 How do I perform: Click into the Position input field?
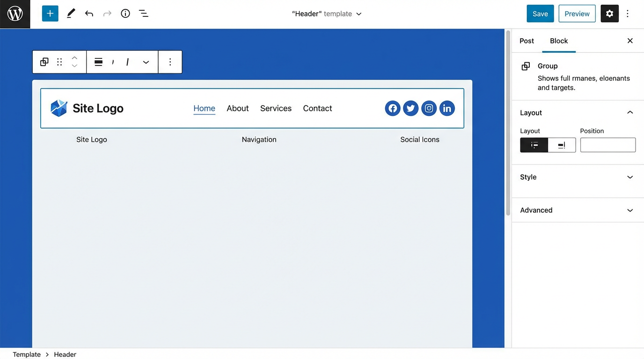click(x=607, y=145)
